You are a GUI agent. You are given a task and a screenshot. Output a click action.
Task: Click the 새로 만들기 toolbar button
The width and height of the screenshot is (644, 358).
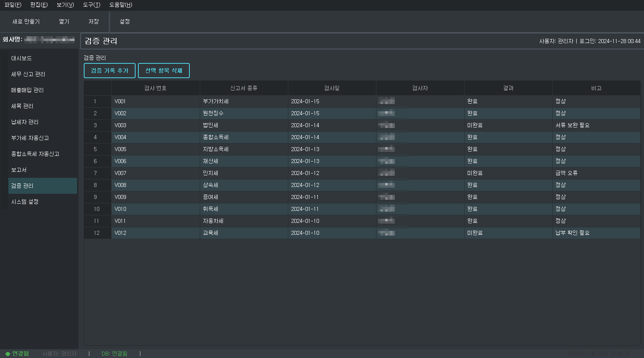click(26, 22)
